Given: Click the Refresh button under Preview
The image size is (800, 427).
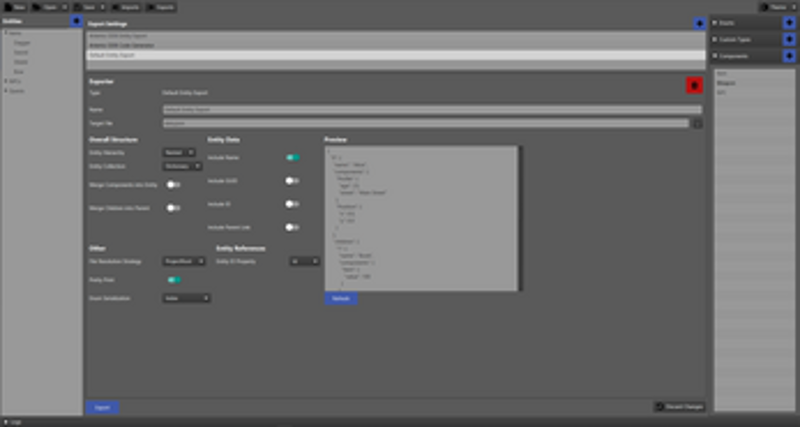Looking at the screenshot, I should click(341, 298).
